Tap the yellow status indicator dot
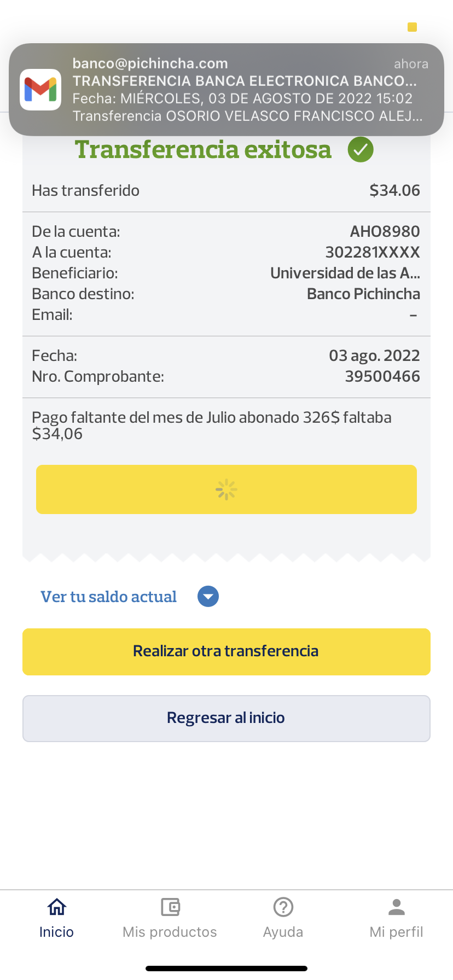453x980 pixels. 413,27
